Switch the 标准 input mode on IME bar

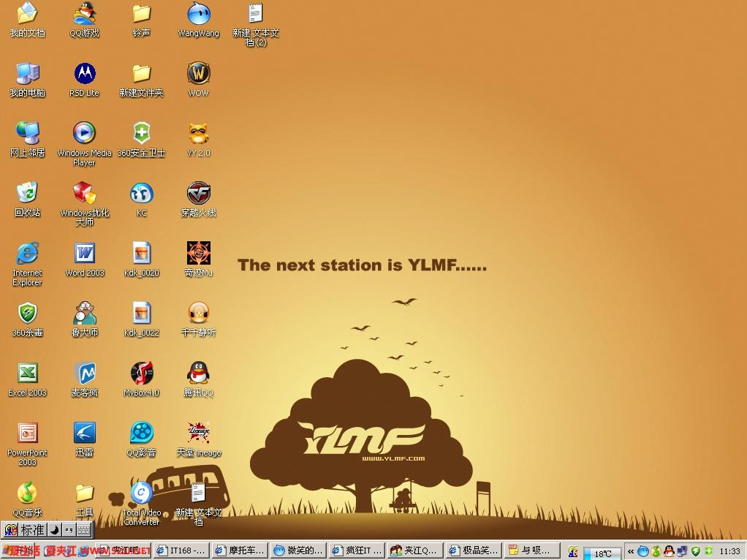point(33,530)
